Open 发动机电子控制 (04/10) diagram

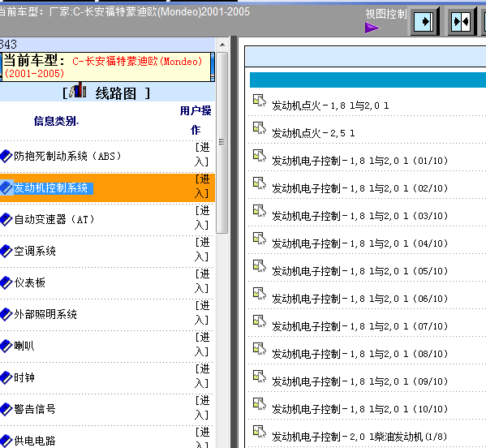(x=360, y=243)
